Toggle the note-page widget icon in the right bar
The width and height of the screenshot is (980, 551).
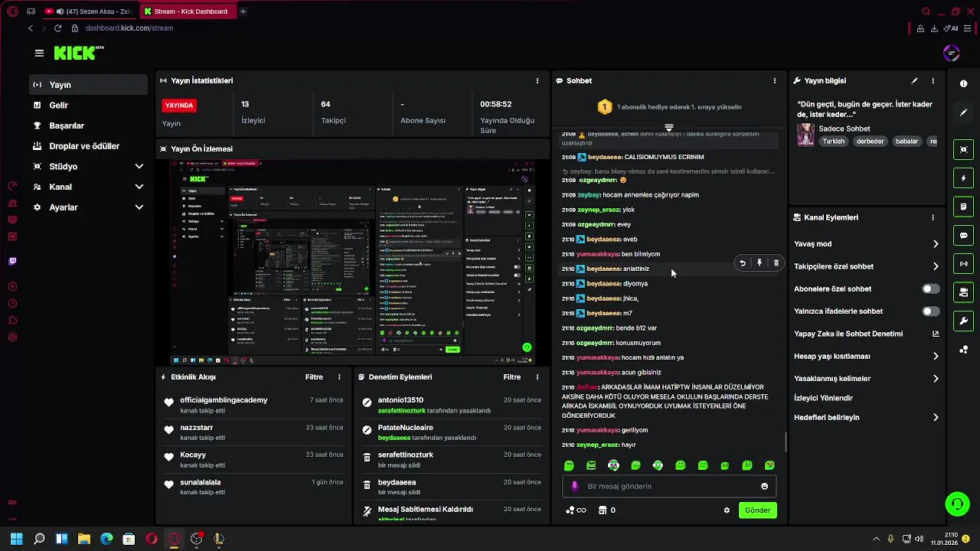[x=963, y=207]
